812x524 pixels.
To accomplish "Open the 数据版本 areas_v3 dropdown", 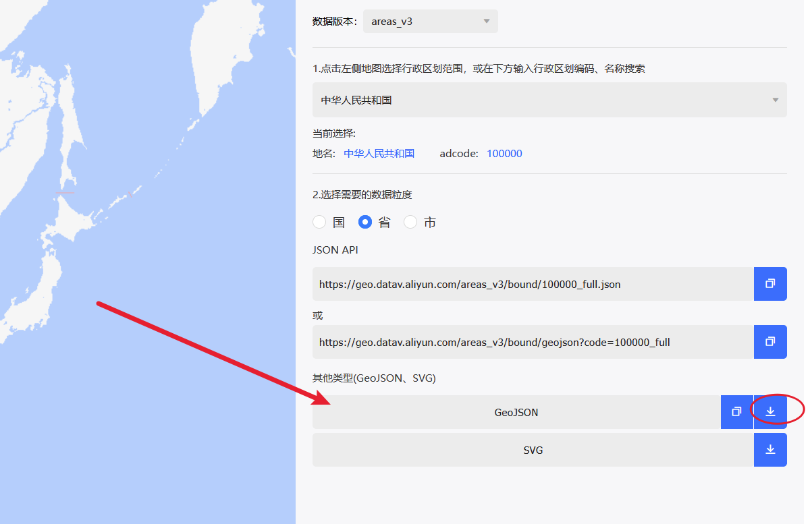I will [x=430, y=22].
